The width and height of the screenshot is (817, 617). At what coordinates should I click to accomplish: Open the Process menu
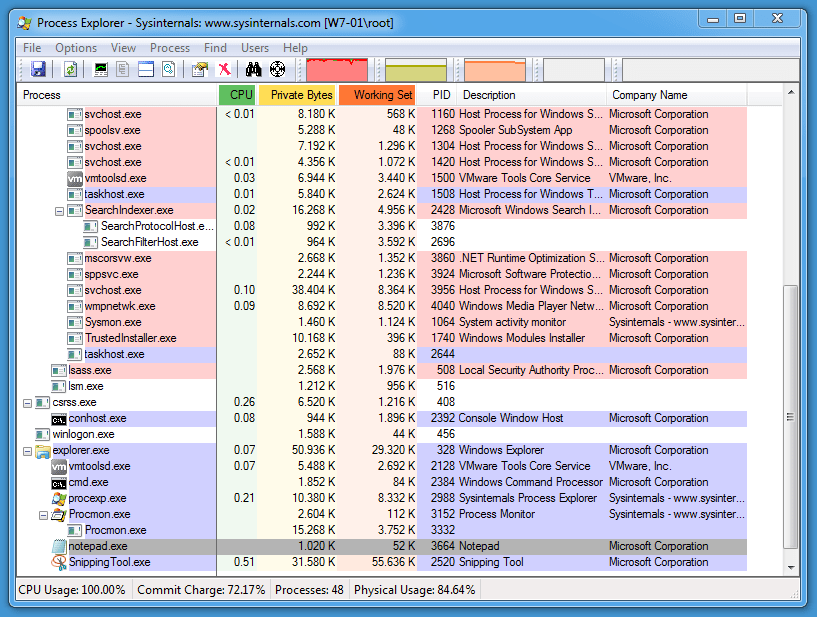pos(170,47)
